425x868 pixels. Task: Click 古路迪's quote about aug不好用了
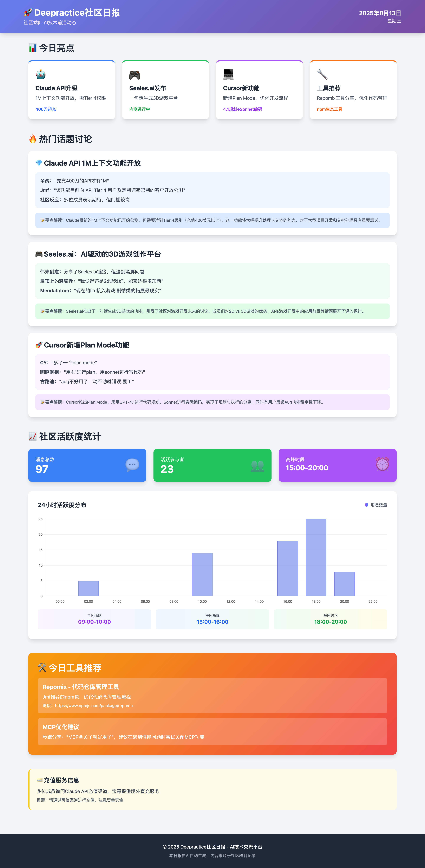[x=87, y=382]
